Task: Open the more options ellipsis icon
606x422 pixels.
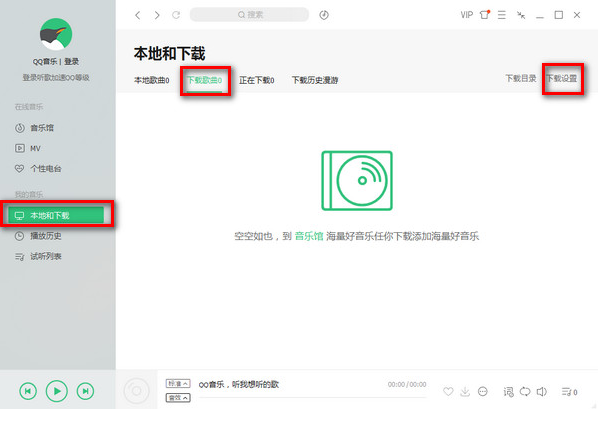Action: coord(483,392)
